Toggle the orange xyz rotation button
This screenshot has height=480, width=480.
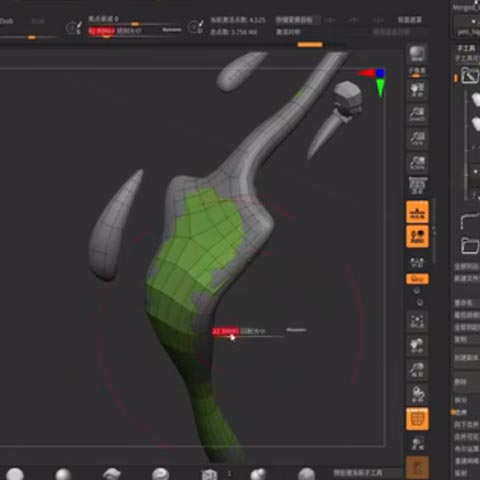tap(417, 279)
